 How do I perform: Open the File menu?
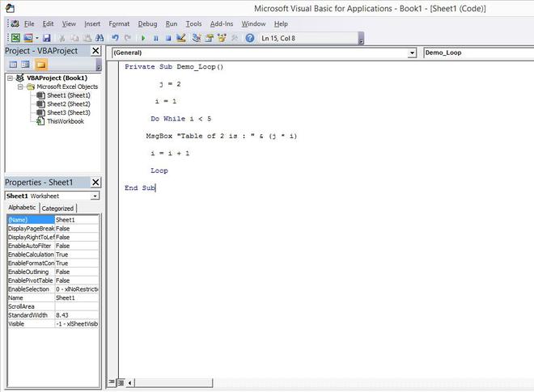click(29, 23)
